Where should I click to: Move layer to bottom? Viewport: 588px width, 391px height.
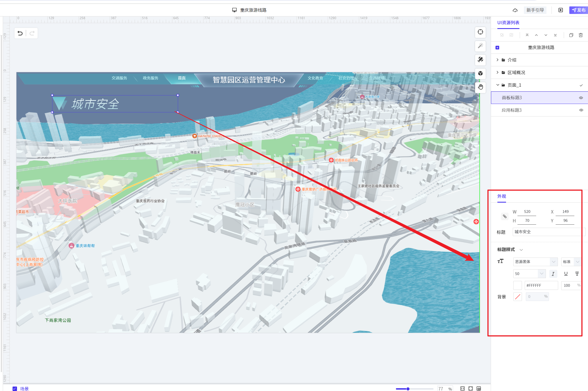tap(555, 35)
